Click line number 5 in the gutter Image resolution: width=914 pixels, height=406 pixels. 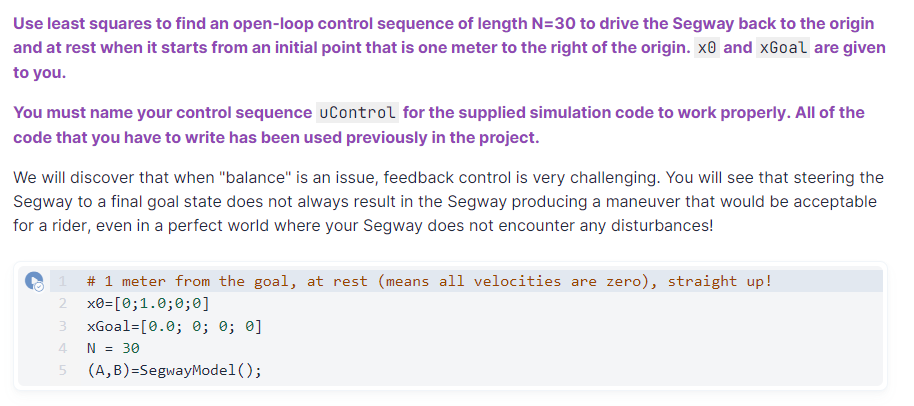(61, 370)
